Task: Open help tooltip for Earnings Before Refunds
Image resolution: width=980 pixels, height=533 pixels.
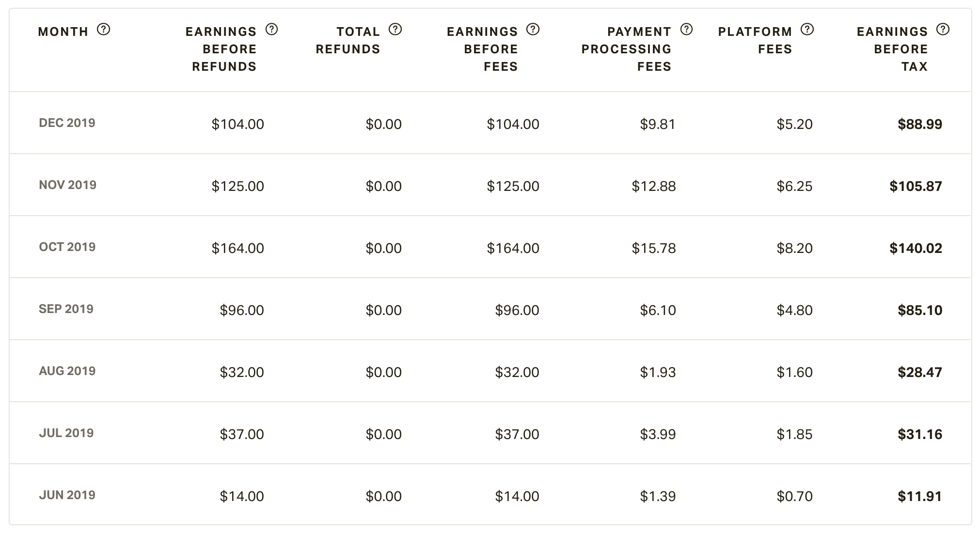Action: click(272, 30)
